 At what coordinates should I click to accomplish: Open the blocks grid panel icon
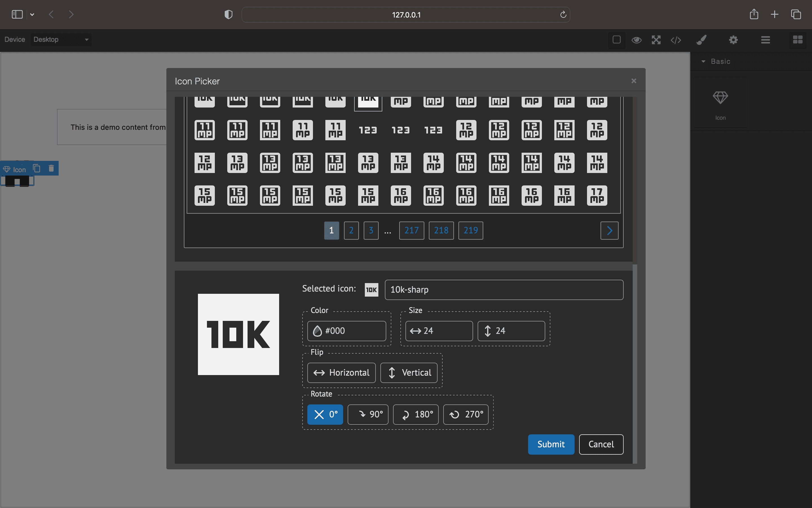798,40
